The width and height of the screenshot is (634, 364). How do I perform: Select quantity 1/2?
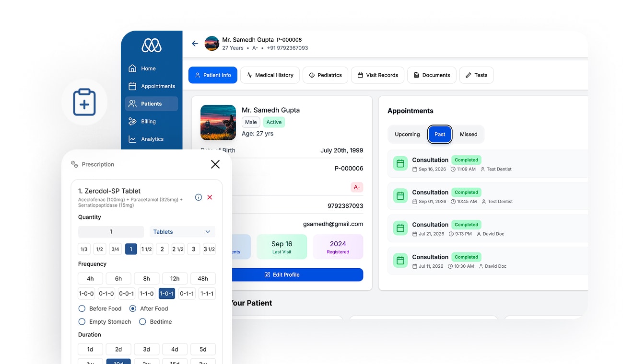[100, 249]
